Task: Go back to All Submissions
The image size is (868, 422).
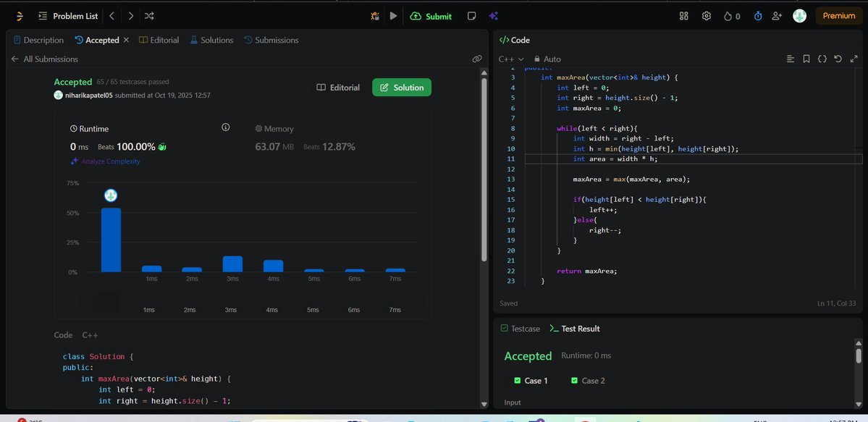Action: (x=45, y=59)
